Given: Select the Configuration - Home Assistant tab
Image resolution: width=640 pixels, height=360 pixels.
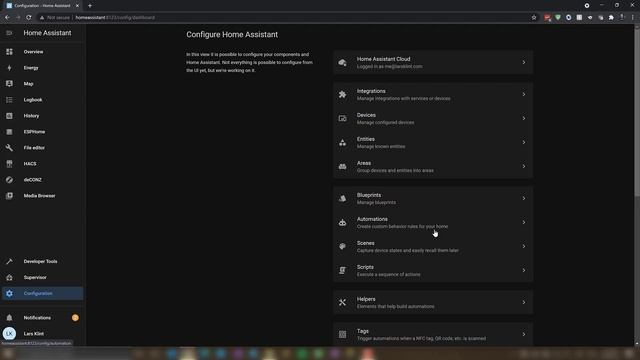Looking at the screenshot, I should click(x=42, y=6).
